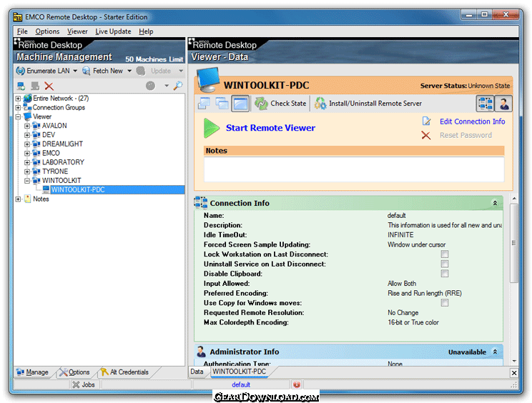
Task: Collapse the WINTOOLKIT group
Action: pos(27,181)
